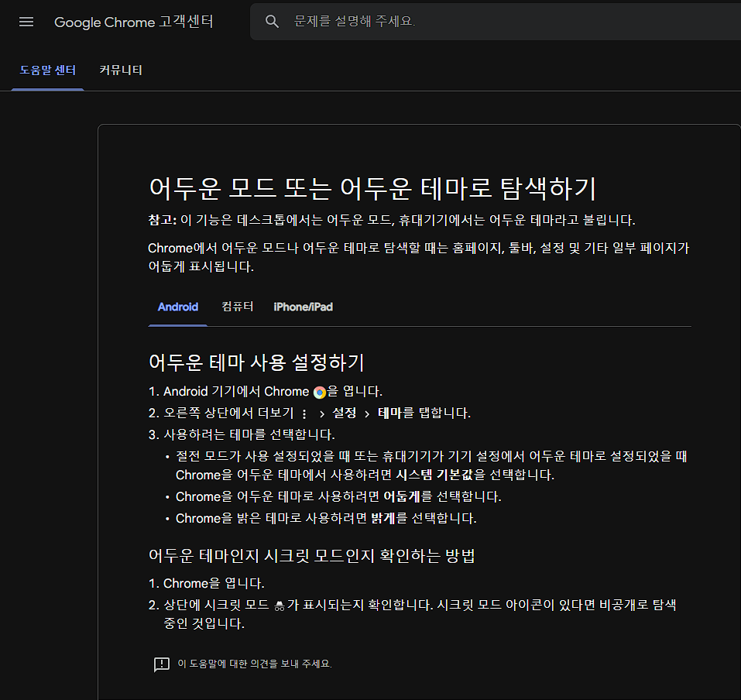Switch to the 커뮤니티 tab
Viewport: 741px width, 700px height.
(x=121, y=70)
